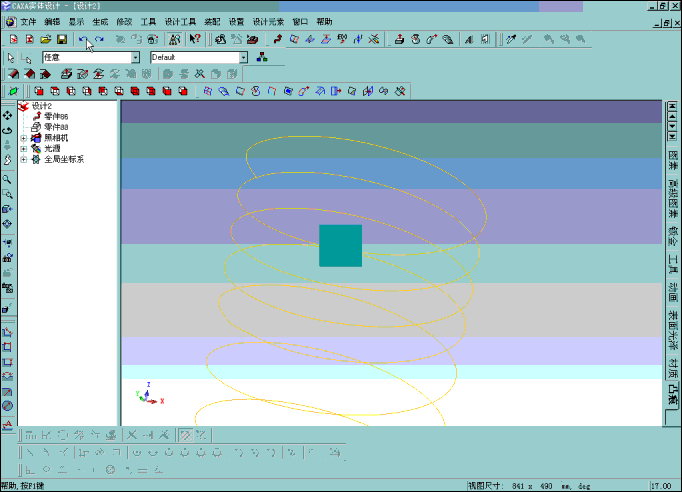This screenshot has height=492, width=682.
Task: Open the 生成 menu
Action: click(100, 22)
